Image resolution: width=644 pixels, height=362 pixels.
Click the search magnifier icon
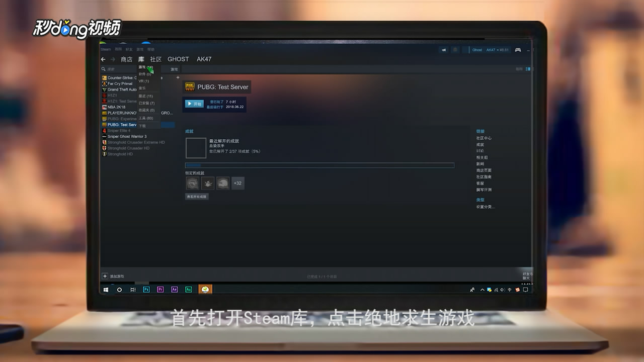[x=104, y=69]
